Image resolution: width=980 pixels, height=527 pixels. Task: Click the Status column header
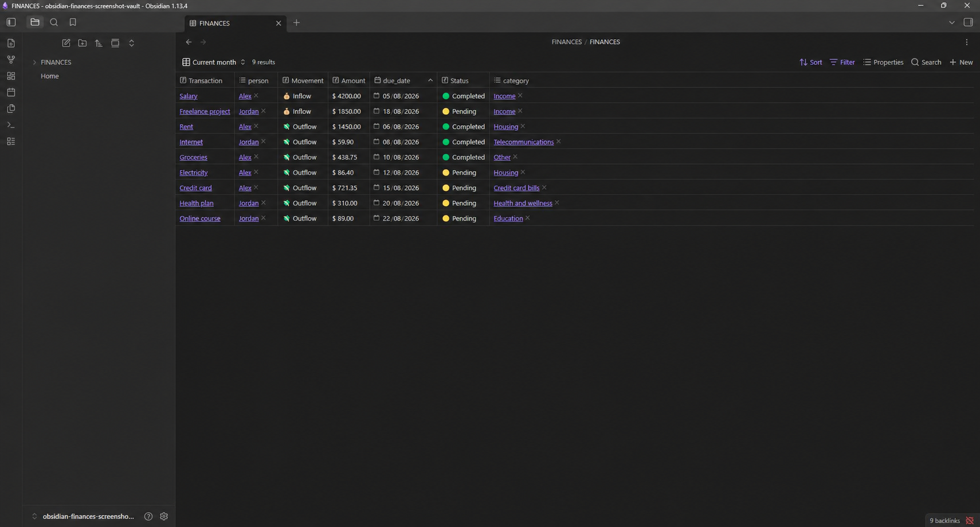click(463, 81)
